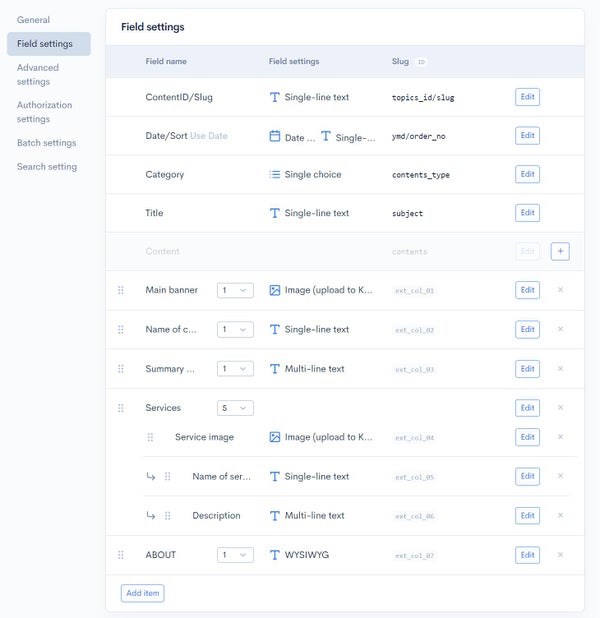Remove the Name of c... field
This screenshot has height=618, width=600.
[x=560, y=329]
